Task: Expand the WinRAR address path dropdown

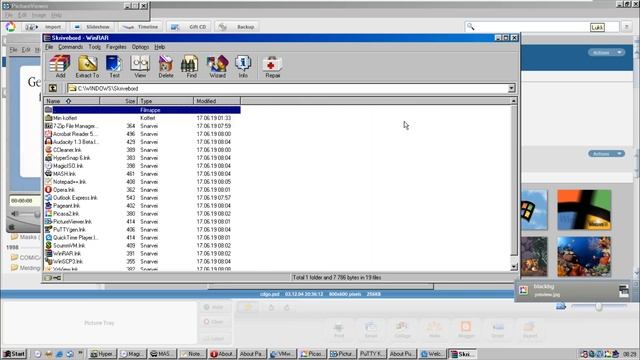Action: coord(511,88)
